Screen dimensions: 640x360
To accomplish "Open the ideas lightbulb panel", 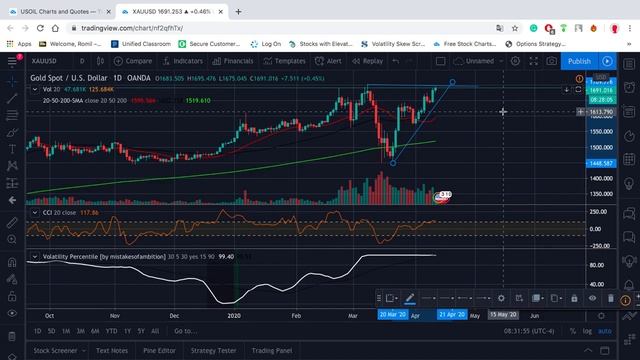I will pos(629,183).
